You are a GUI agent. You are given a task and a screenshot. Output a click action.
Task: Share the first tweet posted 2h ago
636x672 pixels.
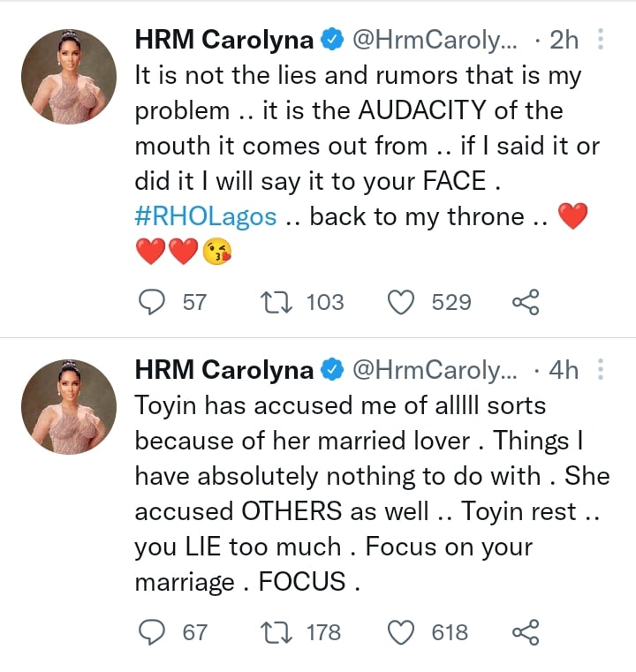[525, 302]
